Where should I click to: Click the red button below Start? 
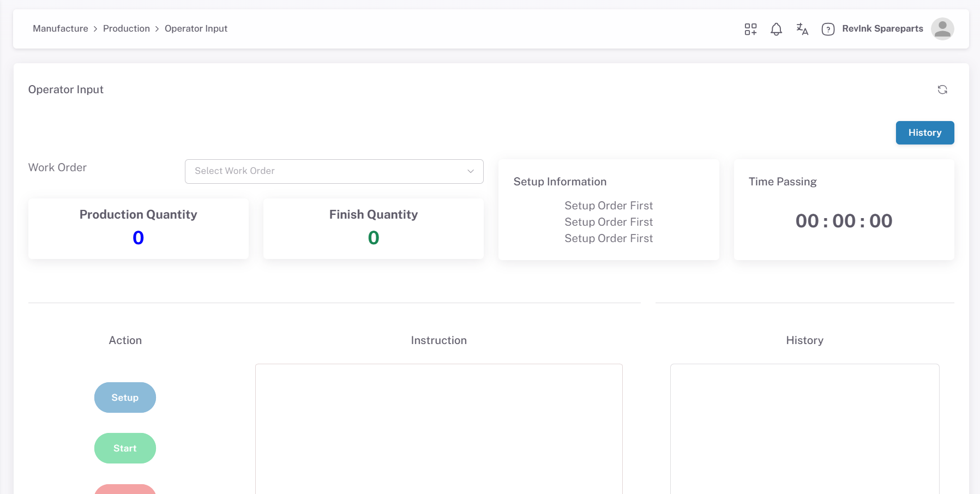(x=125, y=489)
